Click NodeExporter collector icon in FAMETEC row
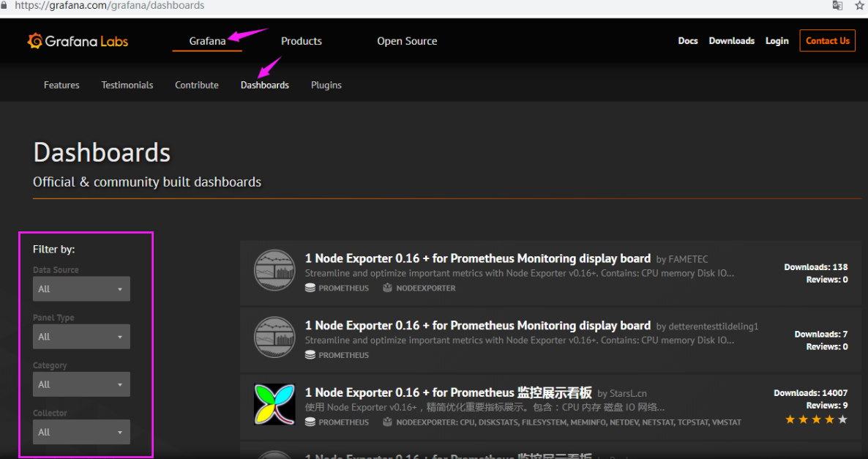The image size is (868, 459). [387, 288]
